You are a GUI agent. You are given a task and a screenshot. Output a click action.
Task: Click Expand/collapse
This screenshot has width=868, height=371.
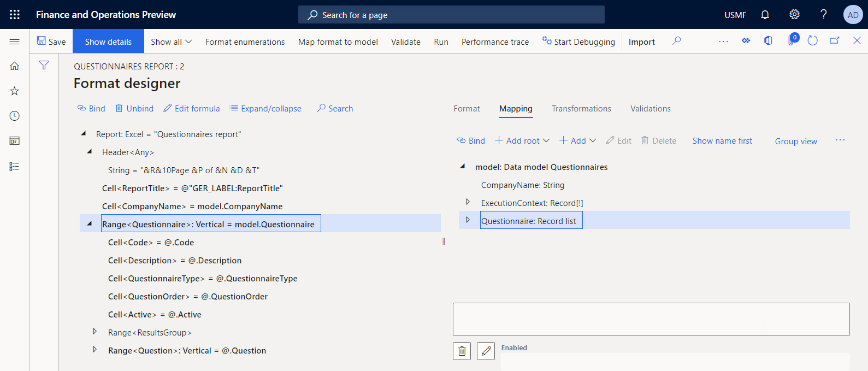pos(266,108)
